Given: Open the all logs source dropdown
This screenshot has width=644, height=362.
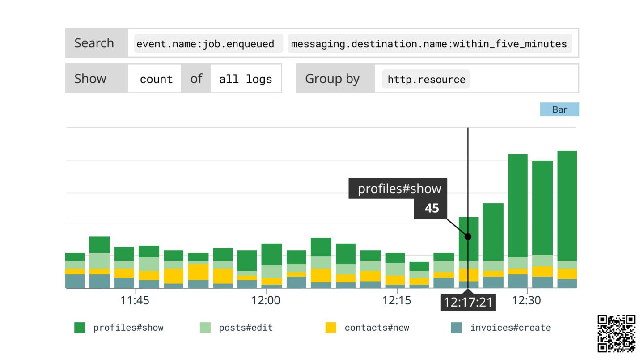Looking at the screenshot, I should (x=246, y=79).
